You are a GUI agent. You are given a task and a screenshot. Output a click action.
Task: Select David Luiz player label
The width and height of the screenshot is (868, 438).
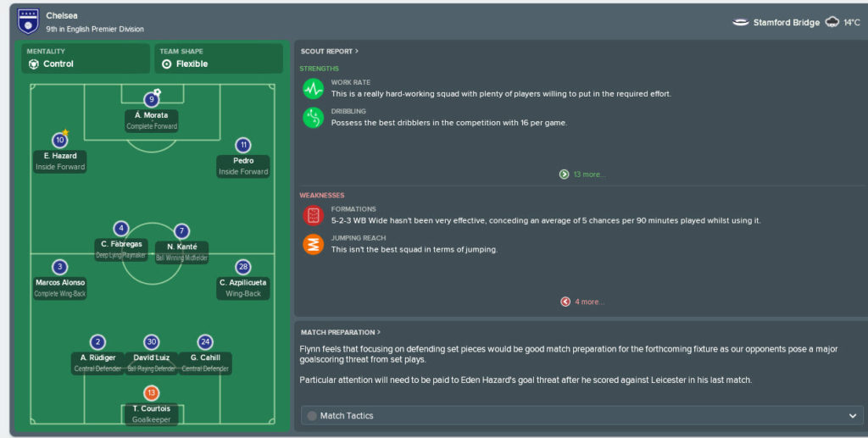(151, 363)
